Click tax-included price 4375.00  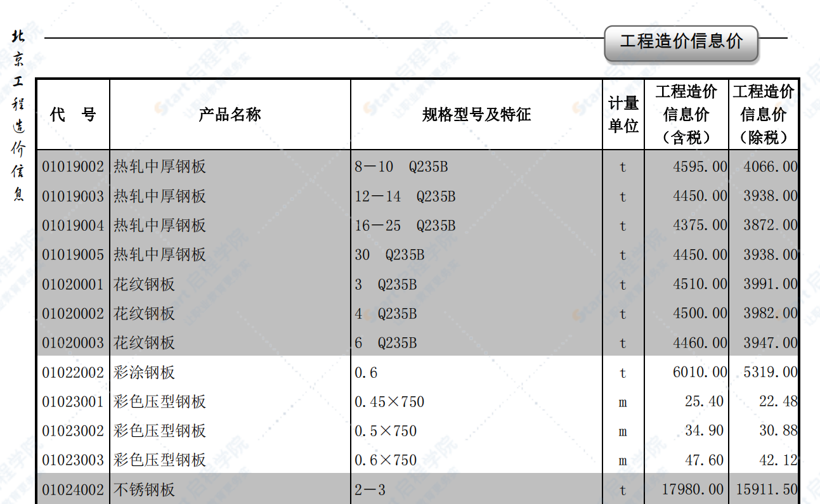tap(700, 226)
